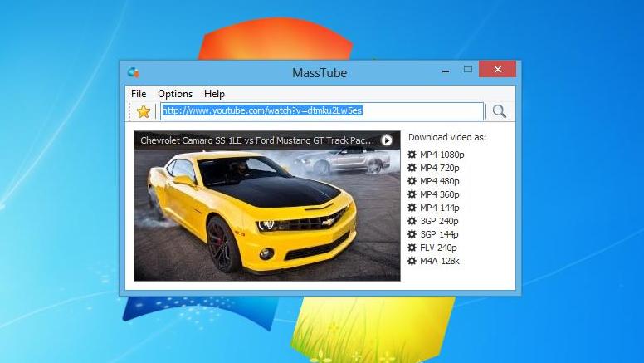Viewport: 644px width, 363px height.
Task: Maximize the MassTube window
Action: pyautogui.click(x=468, y=70)
